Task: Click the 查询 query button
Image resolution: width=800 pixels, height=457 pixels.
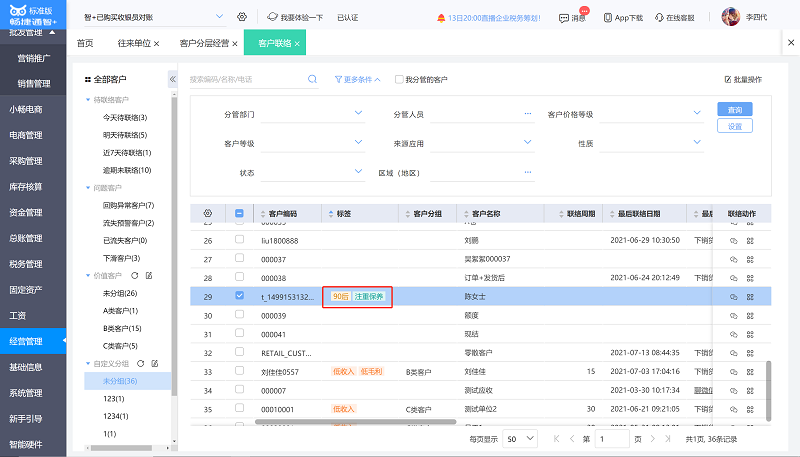Action: [x=734, y=109]
